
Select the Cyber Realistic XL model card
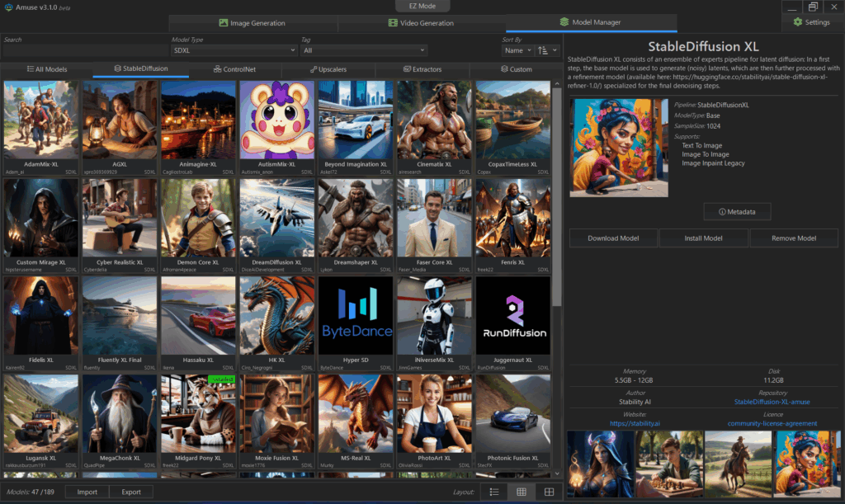(x=120, y=226)
